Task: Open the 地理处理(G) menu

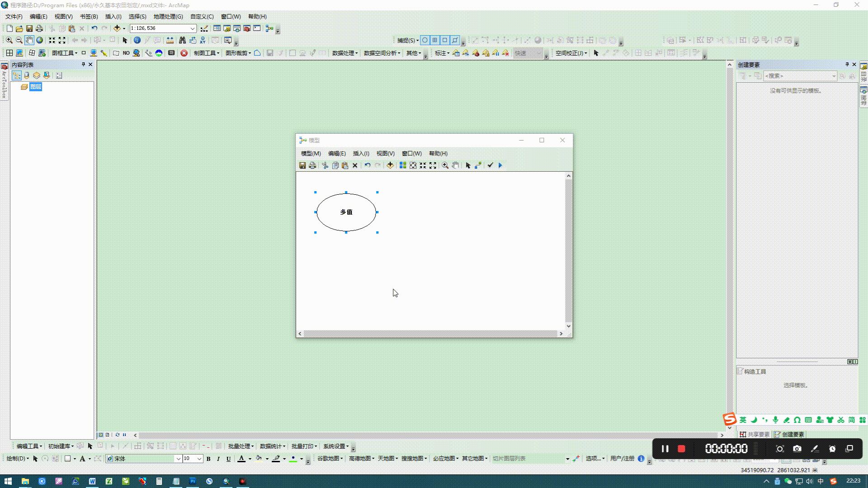Action: point(168,16)
